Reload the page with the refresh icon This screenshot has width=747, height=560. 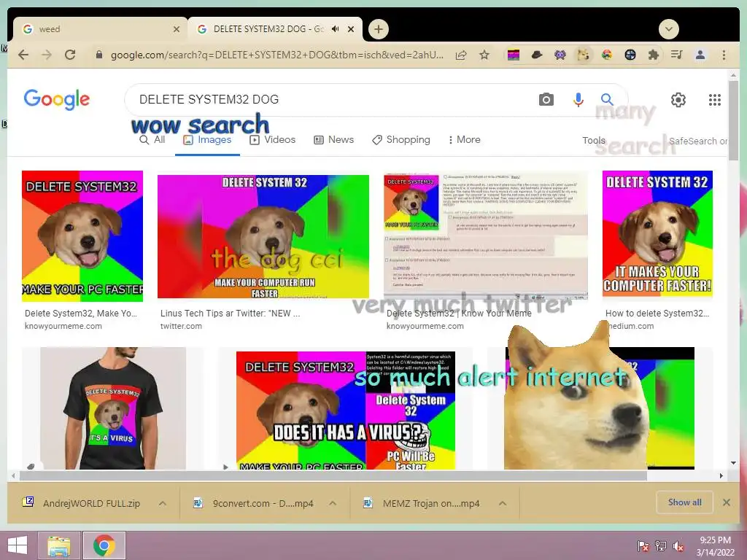pos(70,55)
